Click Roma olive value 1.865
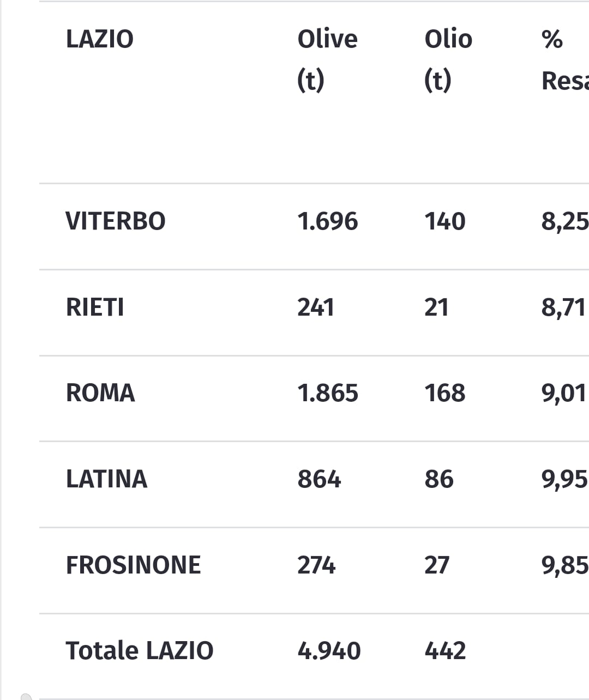Viewport: 589px width, 700px height. tap(328, 393)
